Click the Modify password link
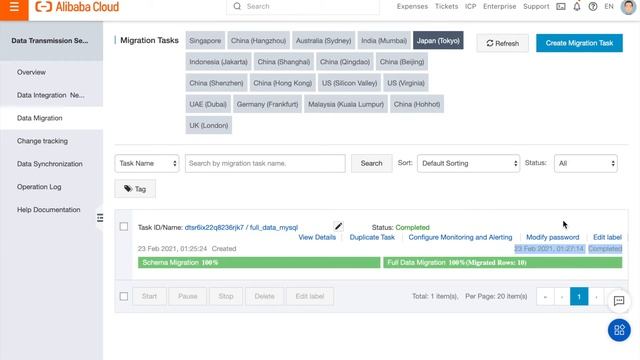 tap(553, 237)
